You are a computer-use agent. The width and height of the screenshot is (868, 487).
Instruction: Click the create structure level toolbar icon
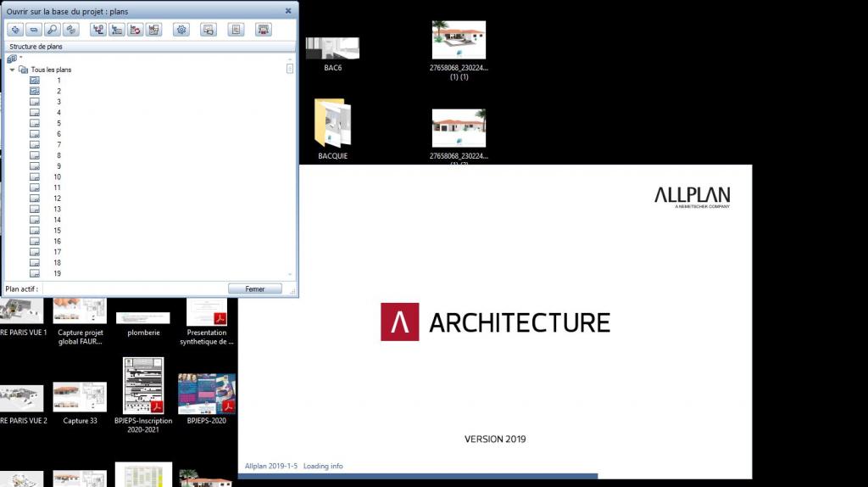point(98,30)
